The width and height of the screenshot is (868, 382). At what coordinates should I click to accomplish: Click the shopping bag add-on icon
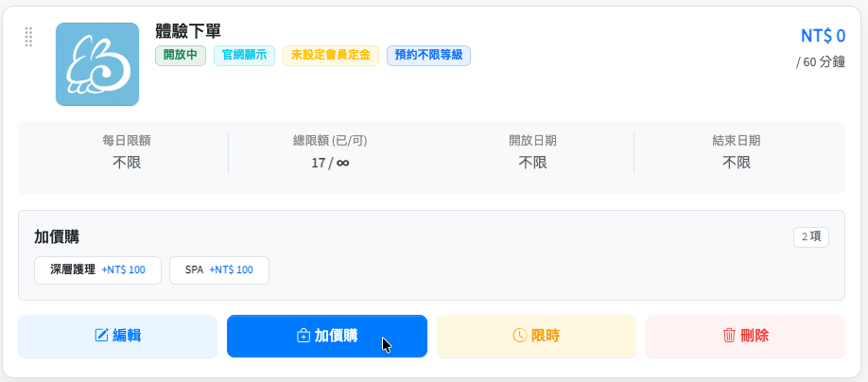tap(304, 336)
